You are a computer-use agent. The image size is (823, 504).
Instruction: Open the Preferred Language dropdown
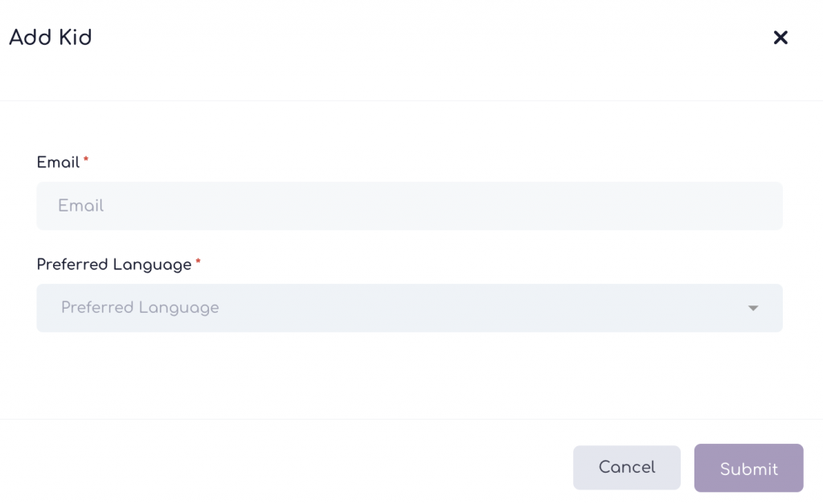point(409,308)
